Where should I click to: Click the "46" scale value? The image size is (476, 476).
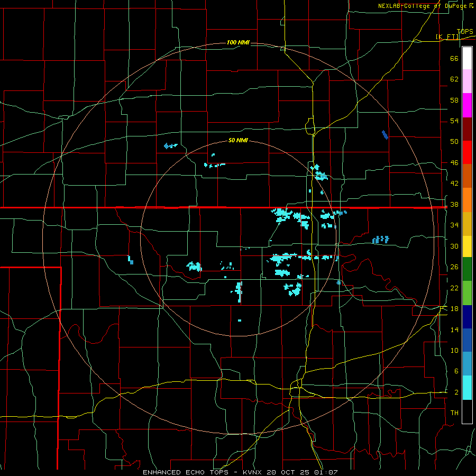[x=454, y=163]
